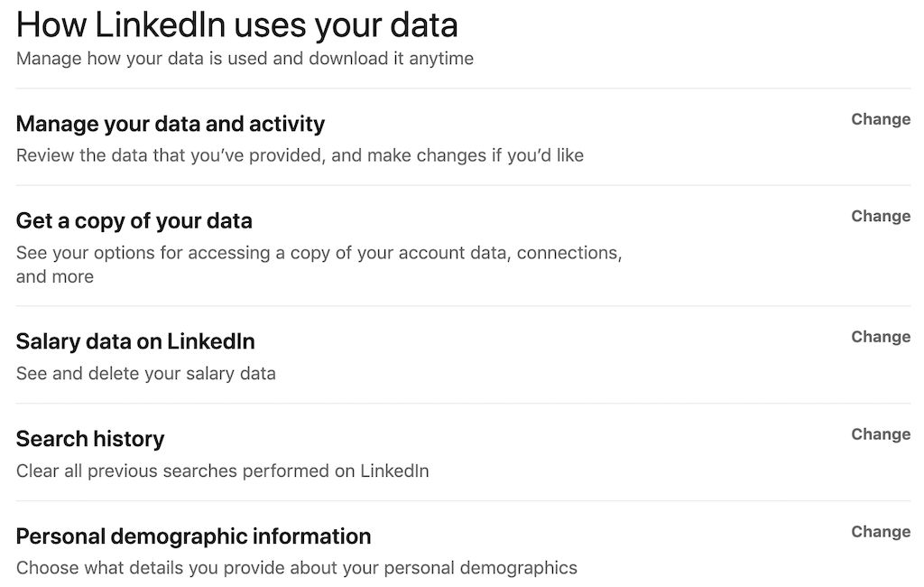This screenshot has height=587, width=924.
Task: Open the Get a copy of your data heading
Action: pos(134,221)
